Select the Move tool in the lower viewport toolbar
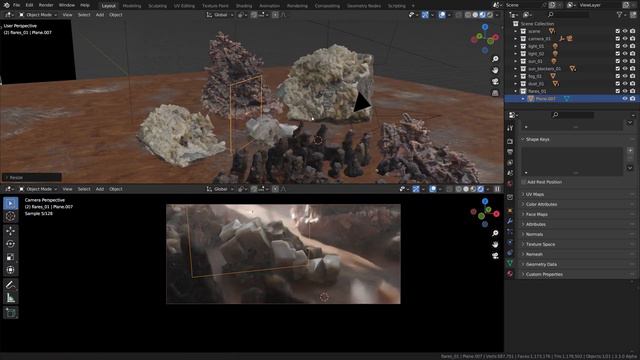Screen dimensions: 640x360 (x=11, y=231)
